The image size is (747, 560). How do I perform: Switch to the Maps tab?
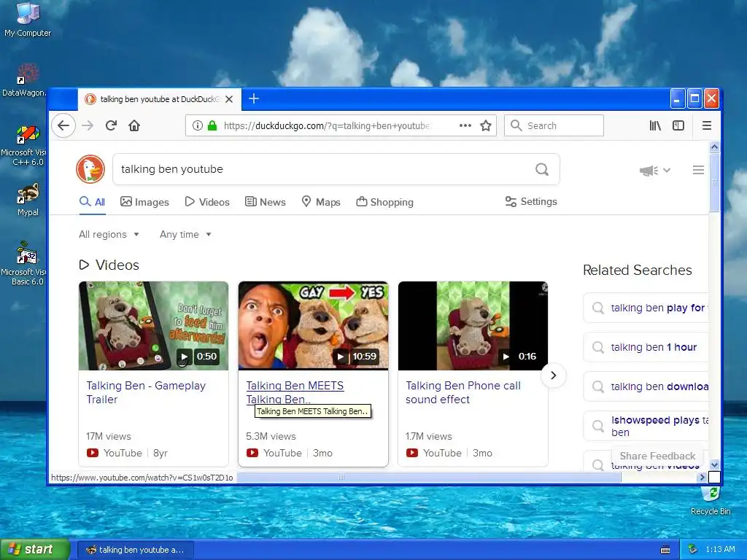tap(321, 202)
